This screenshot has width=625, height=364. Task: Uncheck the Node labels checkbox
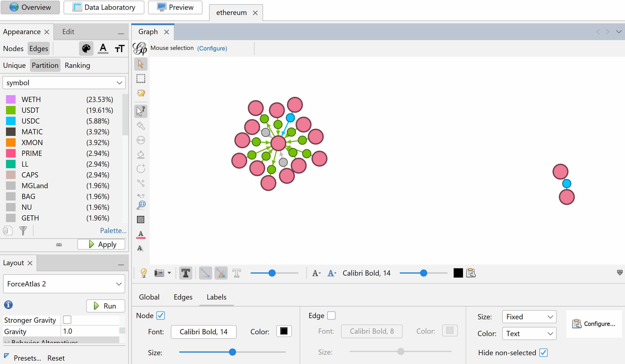click(x=161, y=316)
